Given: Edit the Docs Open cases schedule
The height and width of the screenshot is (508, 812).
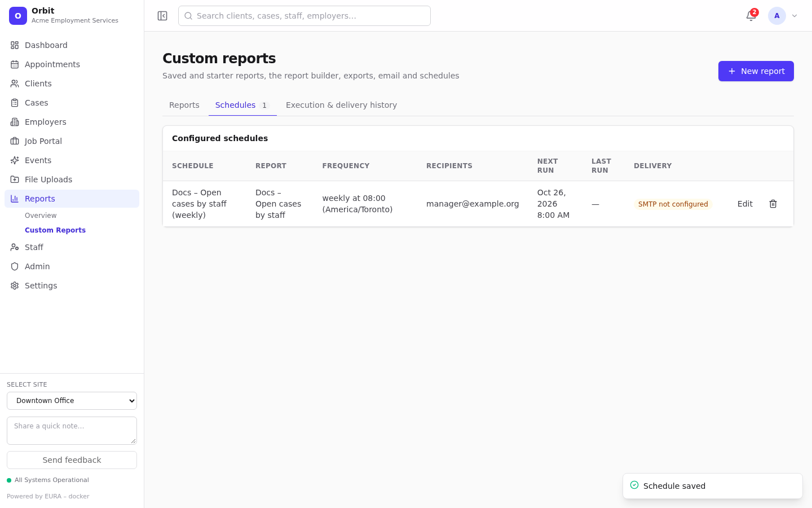Looking at the screenshot, I should 745,204.
